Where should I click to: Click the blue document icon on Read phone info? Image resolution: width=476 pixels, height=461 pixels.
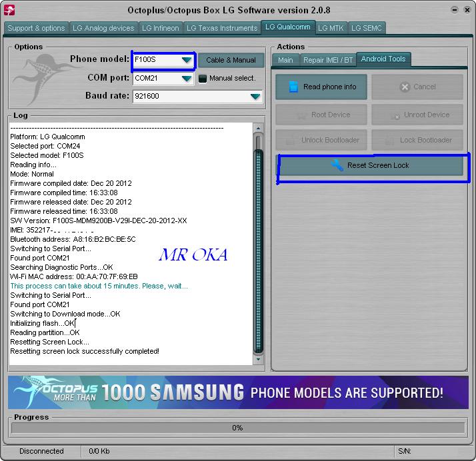[293, 87]
